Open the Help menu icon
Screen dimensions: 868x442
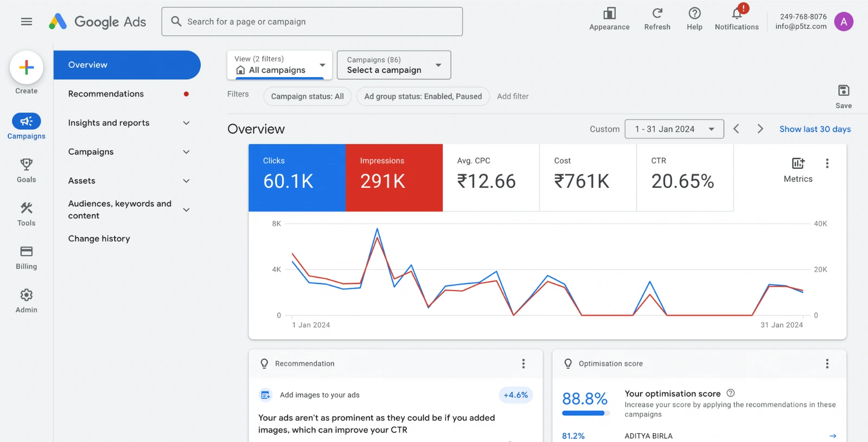(x=694, y=13)
